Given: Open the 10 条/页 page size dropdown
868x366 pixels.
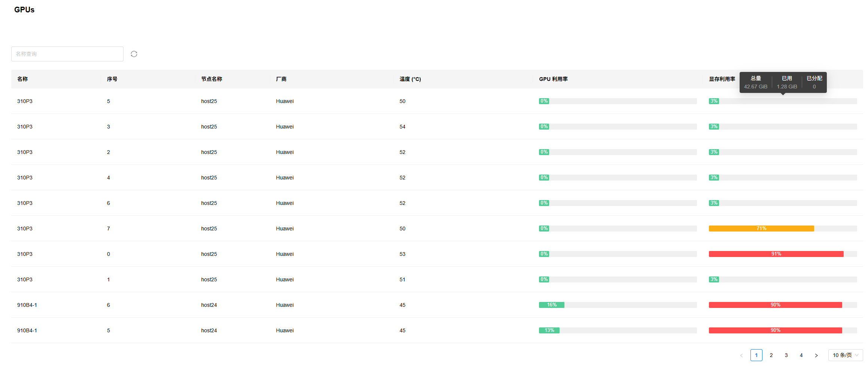Looking at the screenshot, I should coord(845,355).
